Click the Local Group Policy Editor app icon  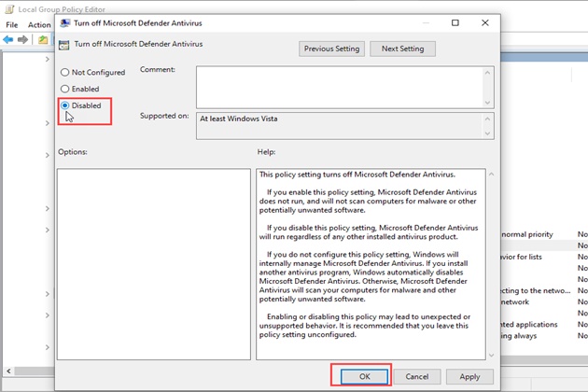pyautogui.click(x=9, y=9)
